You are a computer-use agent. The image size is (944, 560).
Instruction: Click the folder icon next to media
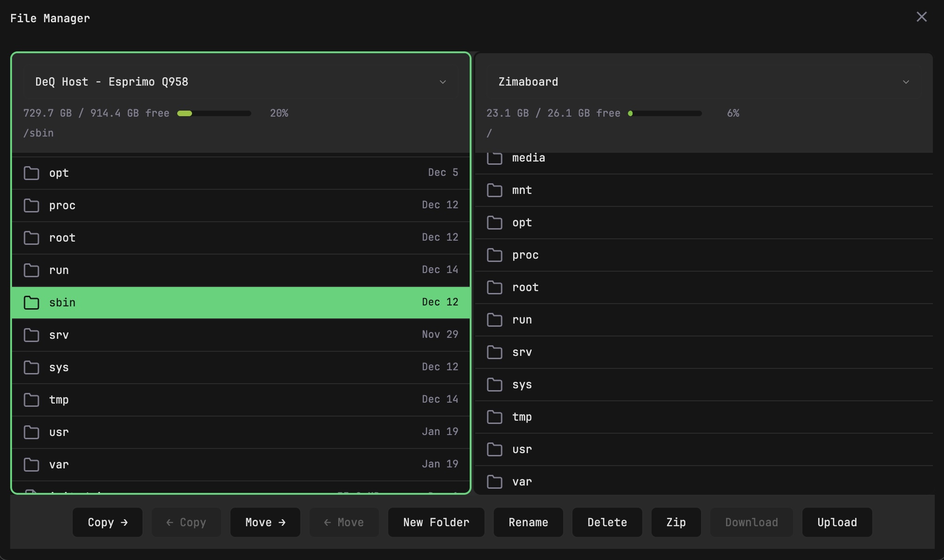tap(495, 158)
